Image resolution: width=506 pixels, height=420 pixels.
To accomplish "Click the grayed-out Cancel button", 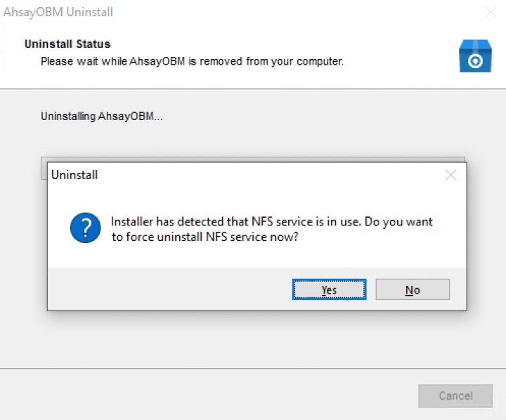I will click(x=455, y=396).
